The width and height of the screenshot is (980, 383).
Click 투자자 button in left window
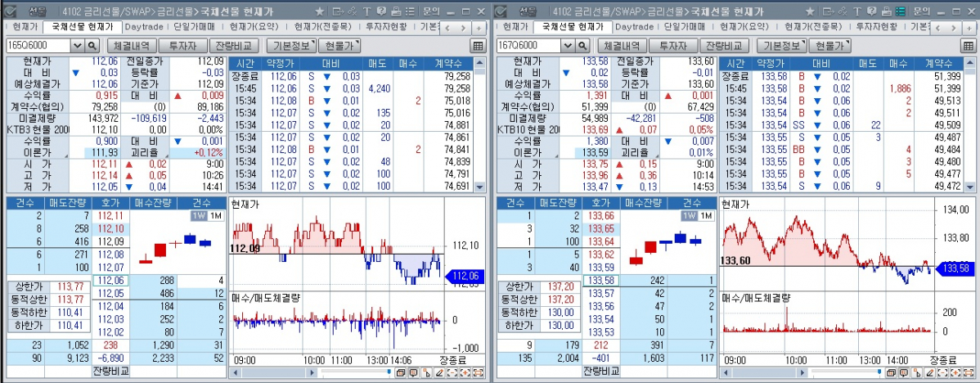pos(183,46)
